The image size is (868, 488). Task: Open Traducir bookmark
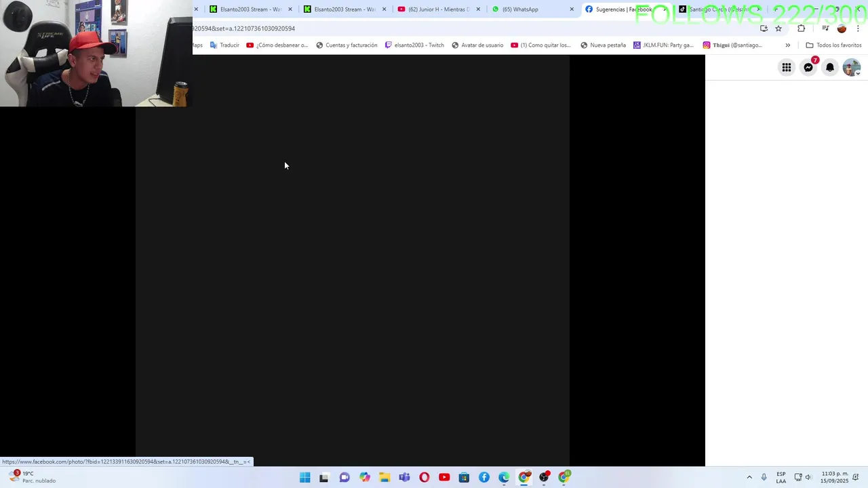pos(224,45)
